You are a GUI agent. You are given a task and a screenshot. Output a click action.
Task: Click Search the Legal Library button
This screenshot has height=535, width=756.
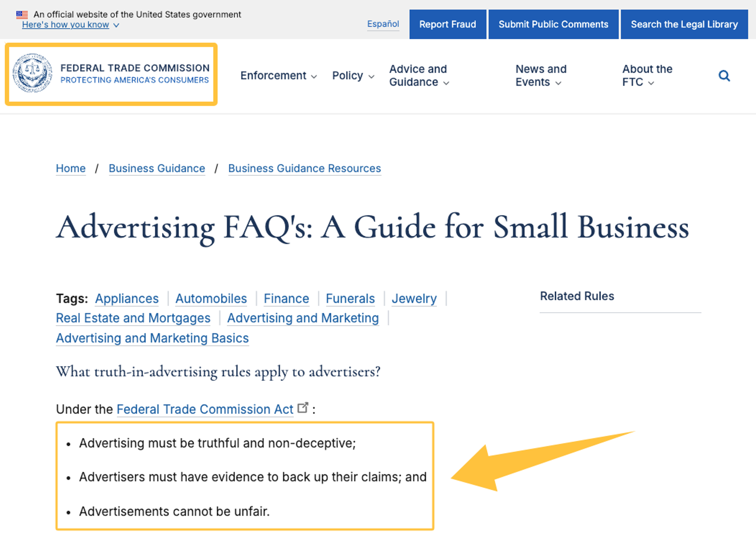click(x=684, y=24)
